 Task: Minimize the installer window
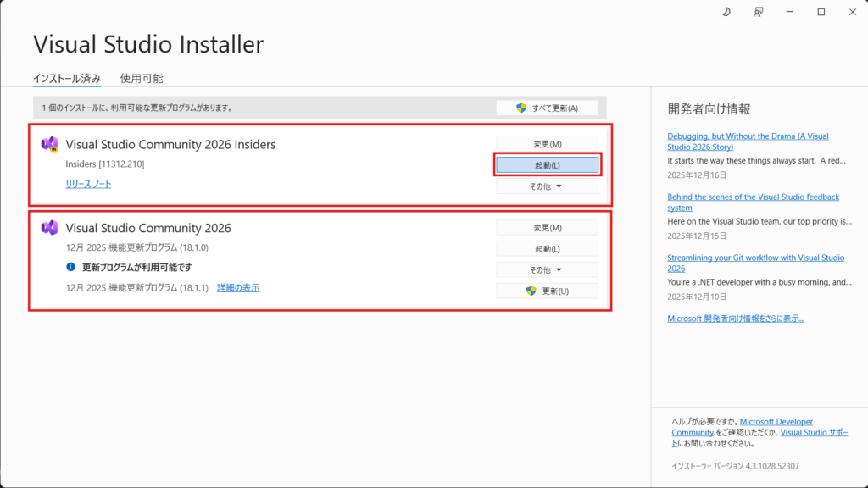click(790, 12)
